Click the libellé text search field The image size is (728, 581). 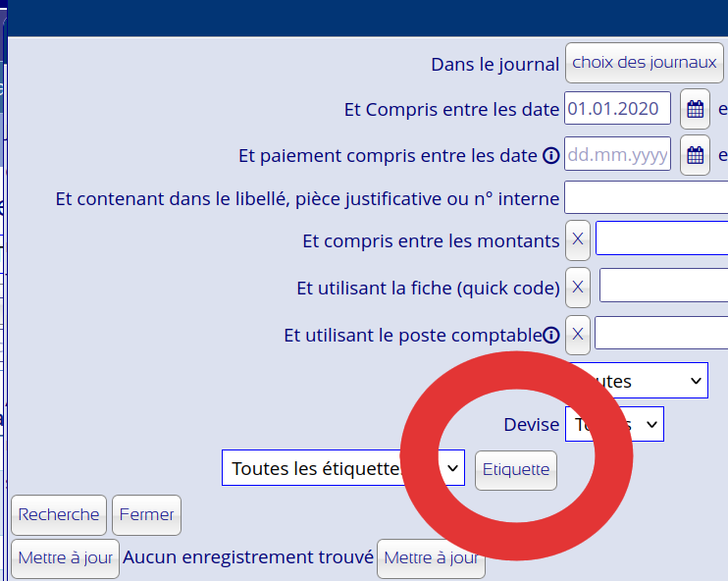pyautogui.click(x=646, y=198)
